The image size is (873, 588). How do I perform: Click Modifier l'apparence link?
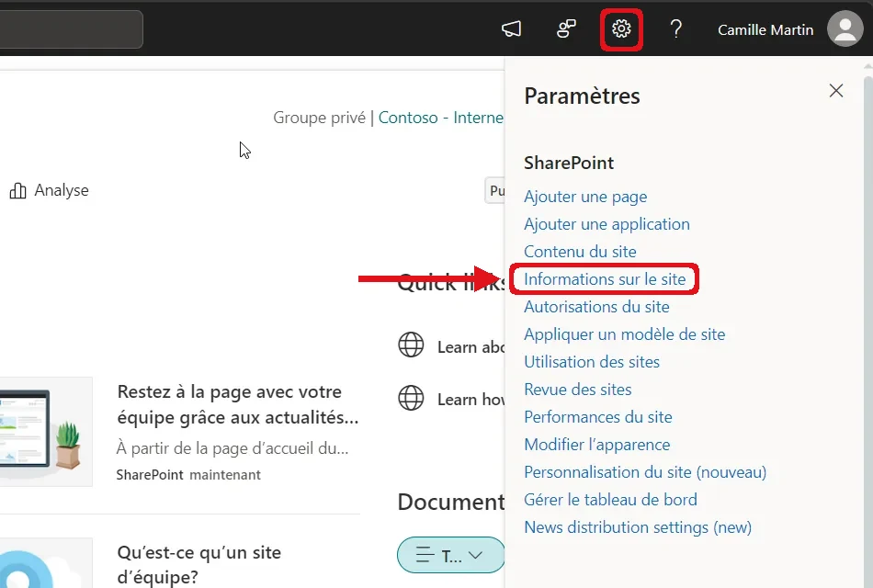596,445
